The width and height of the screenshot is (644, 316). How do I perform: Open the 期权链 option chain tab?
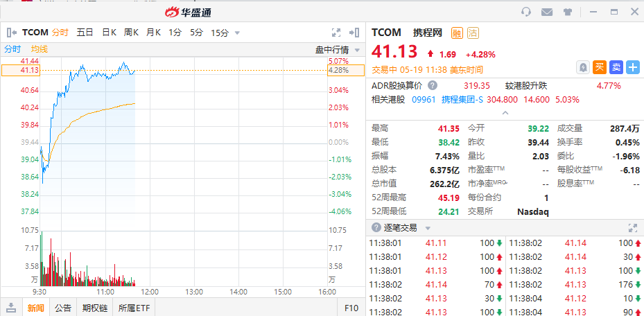point(94,308)
